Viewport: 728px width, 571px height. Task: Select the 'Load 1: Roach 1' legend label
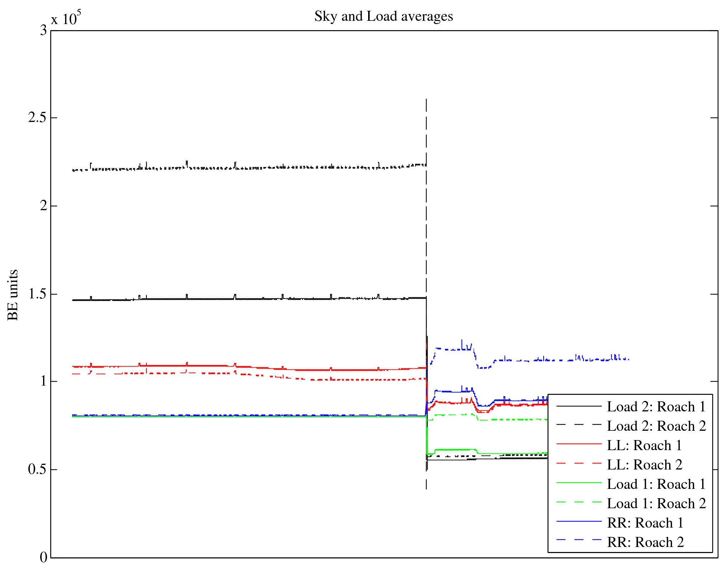point(656,484)
